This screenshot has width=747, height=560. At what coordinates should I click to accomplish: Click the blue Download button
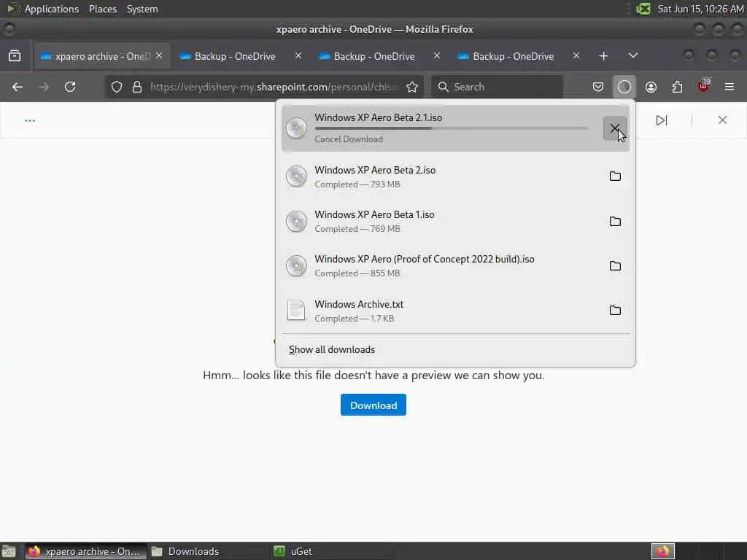point(373,405)
